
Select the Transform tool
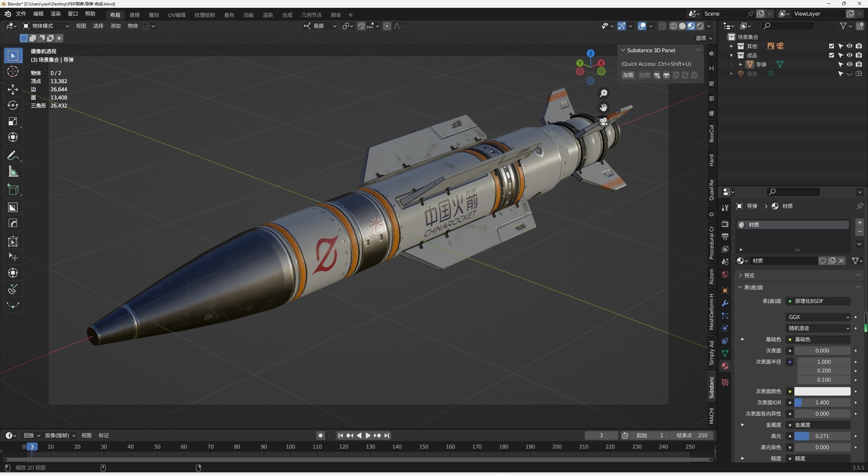click(x=13, y=137)
